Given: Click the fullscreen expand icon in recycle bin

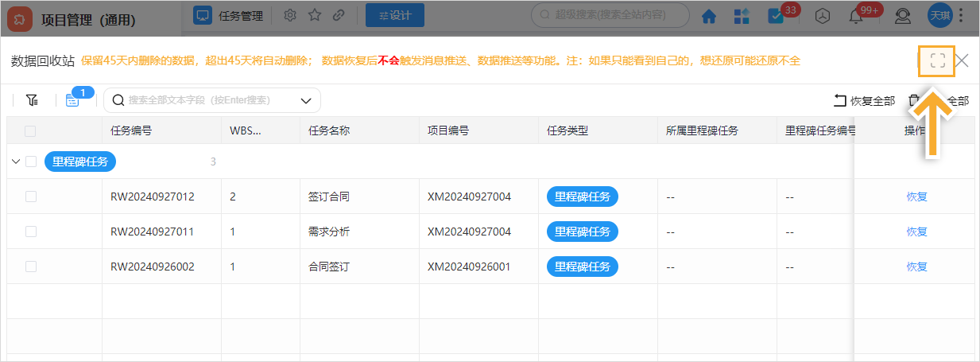Looking at the screenshot, I should [x=937, y=60].
